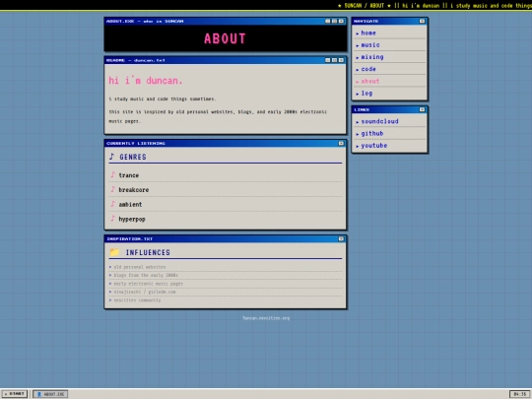
Task: Click the pink note icon beside hyperpop
Action: click(112, 219)
